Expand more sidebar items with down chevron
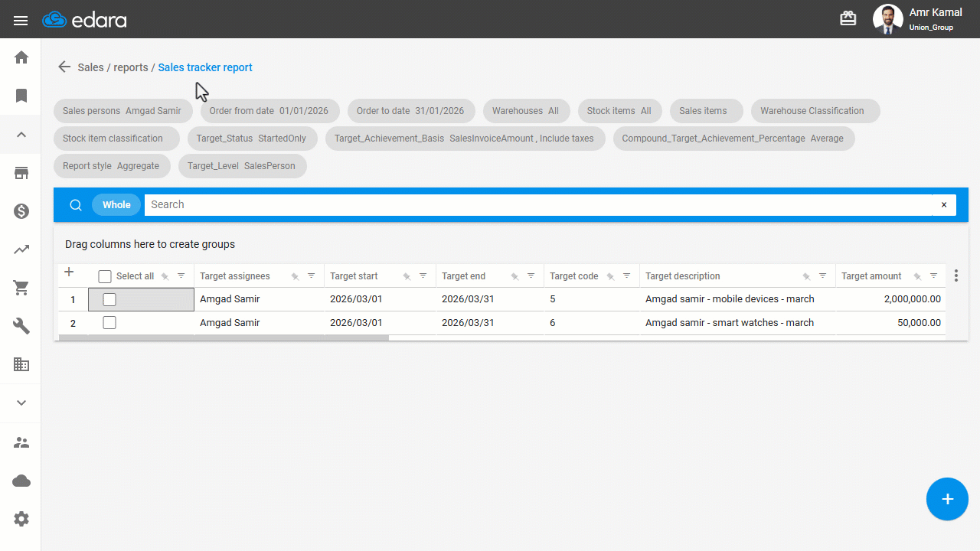 (x=21, y=403)
